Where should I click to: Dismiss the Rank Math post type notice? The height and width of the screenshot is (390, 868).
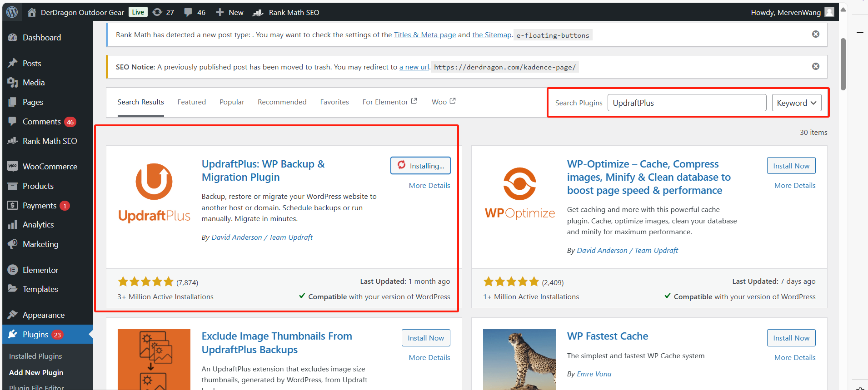click(816, 34)
